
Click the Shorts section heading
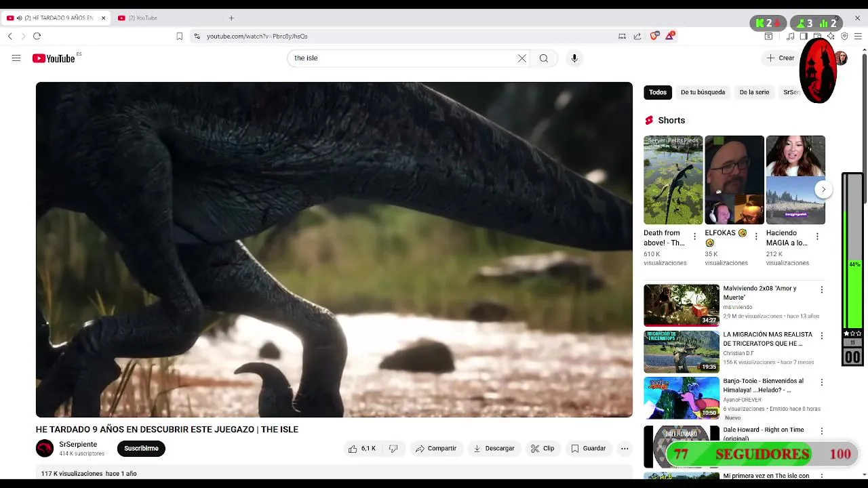[x=671, y=121]
